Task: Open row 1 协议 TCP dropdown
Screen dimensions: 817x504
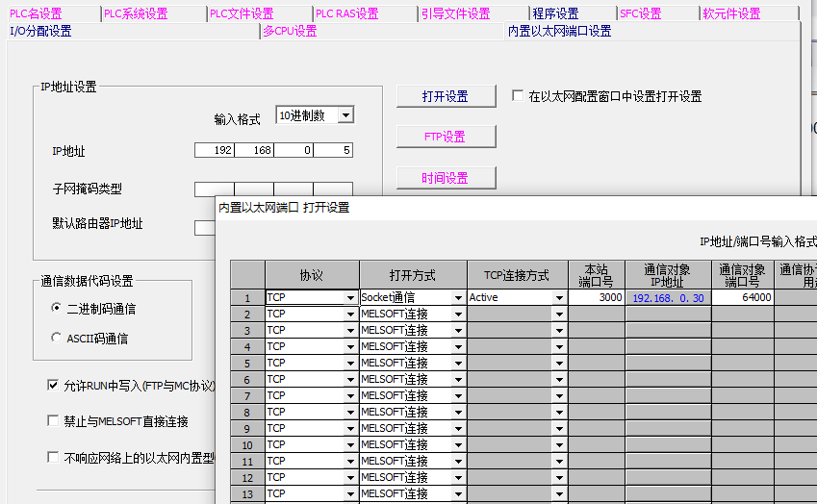Action: [x=351, y=298]
